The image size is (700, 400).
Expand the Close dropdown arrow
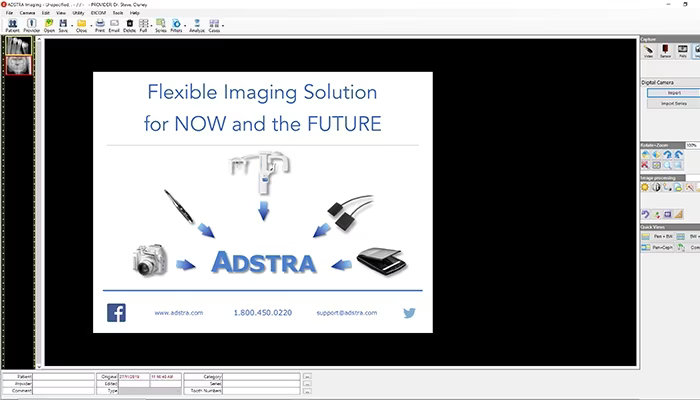[x=91, y=25]
